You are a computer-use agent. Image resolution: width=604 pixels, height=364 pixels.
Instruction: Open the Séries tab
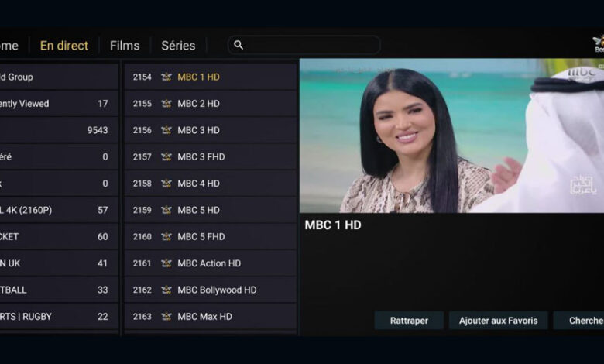(178, 46)
